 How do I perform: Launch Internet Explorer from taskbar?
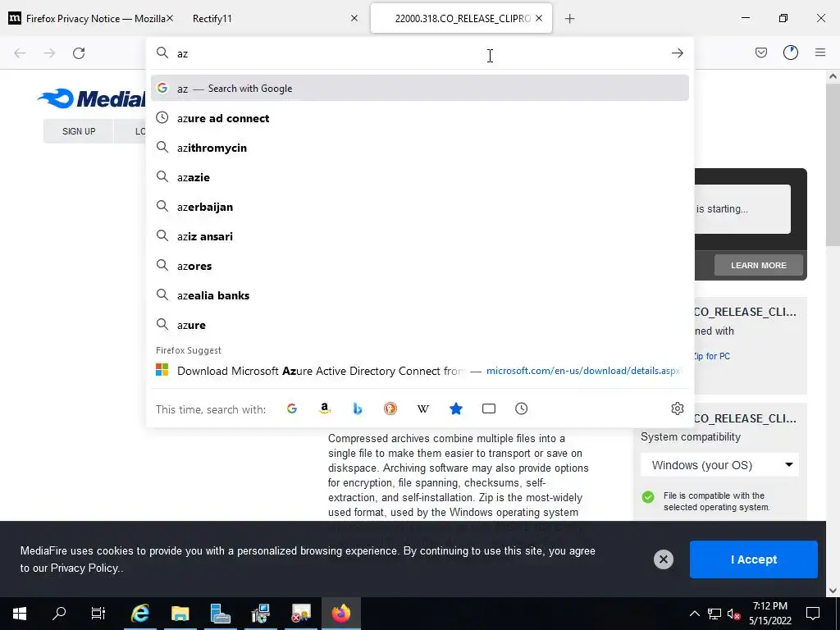point(139,614)
